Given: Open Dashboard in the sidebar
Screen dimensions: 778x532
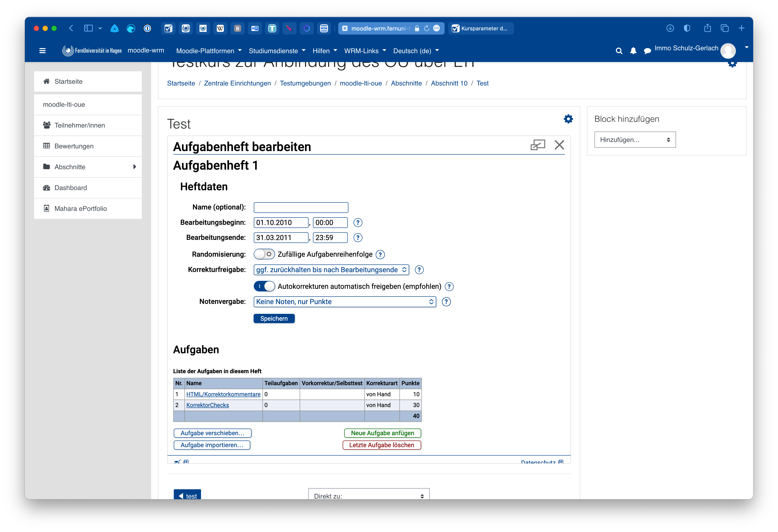Looking at the screenshot, I should tap(88, 188).
